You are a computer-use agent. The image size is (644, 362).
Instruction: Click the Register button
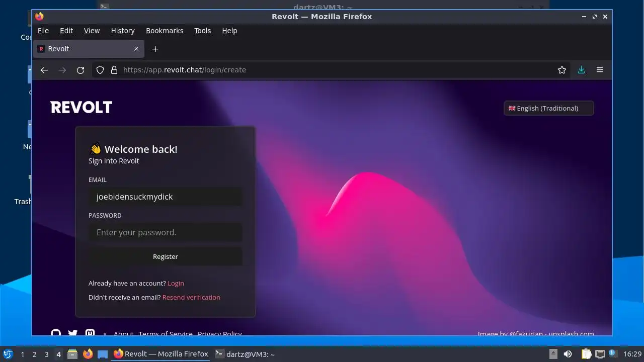coord(166,256)
